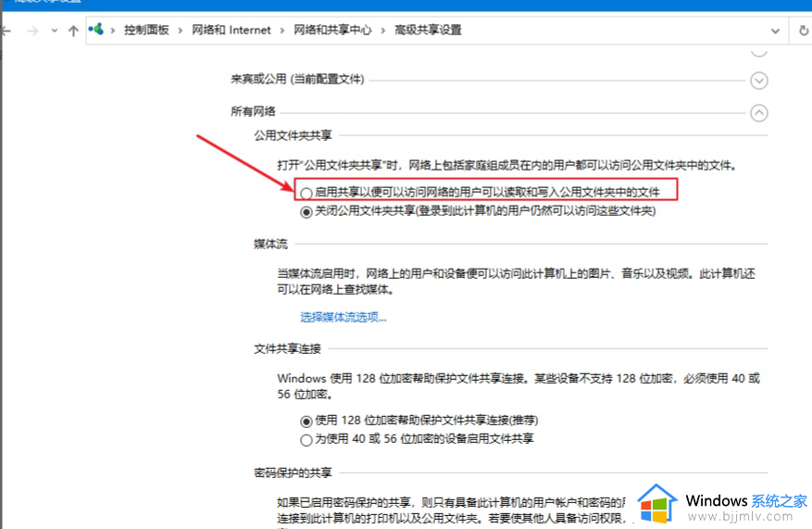
Task: Click 媒体流 section title
Action: [270, 244]
